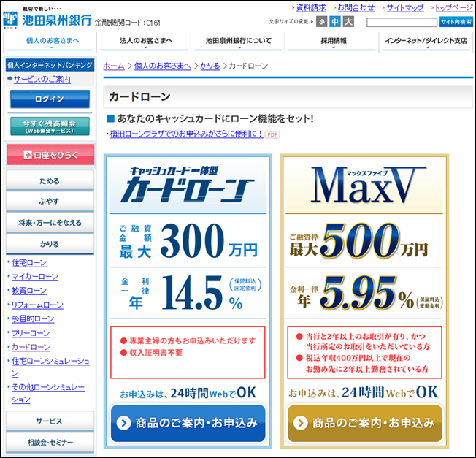
Task: Open 資料請求 link in the header
Action: coord(311,7)
